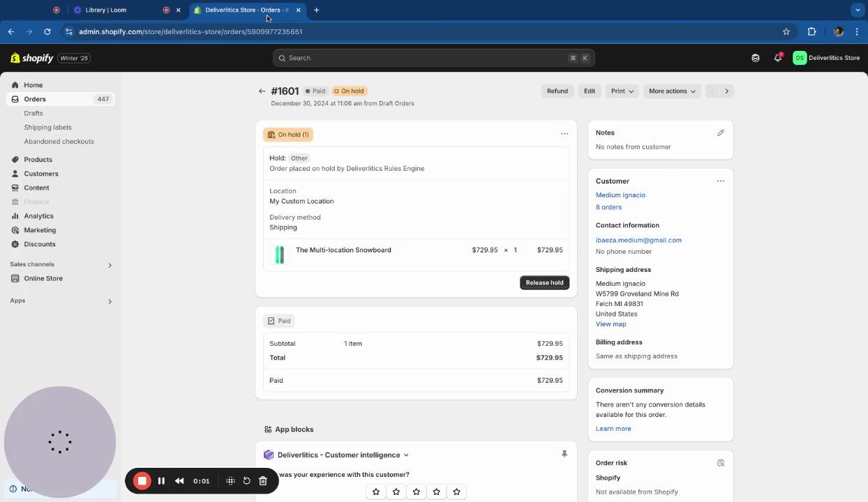Click The Multi-location Snowboard product name

pyautogui.click(x=343, y=250)
